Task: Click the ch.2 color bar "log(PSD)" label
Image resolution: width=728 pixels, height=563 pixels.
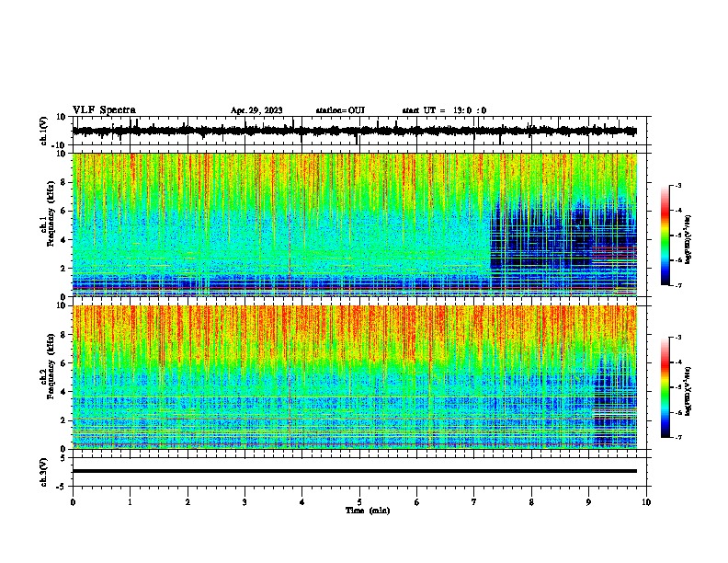Action: 688,391
